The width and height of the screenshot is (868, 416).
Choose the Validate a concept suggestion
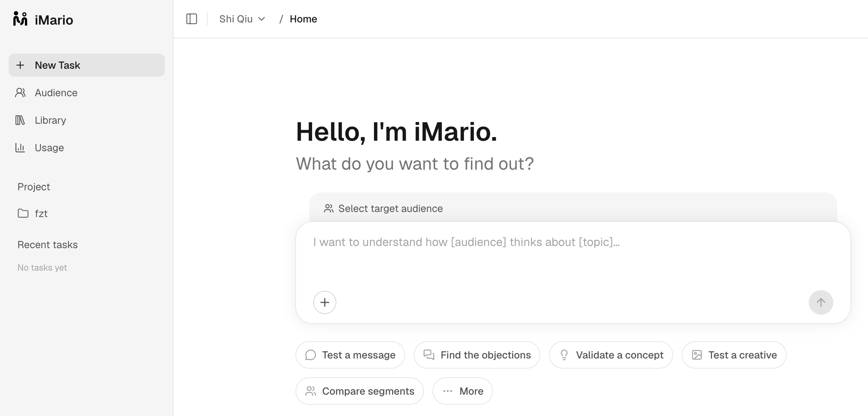click(611, 355)
